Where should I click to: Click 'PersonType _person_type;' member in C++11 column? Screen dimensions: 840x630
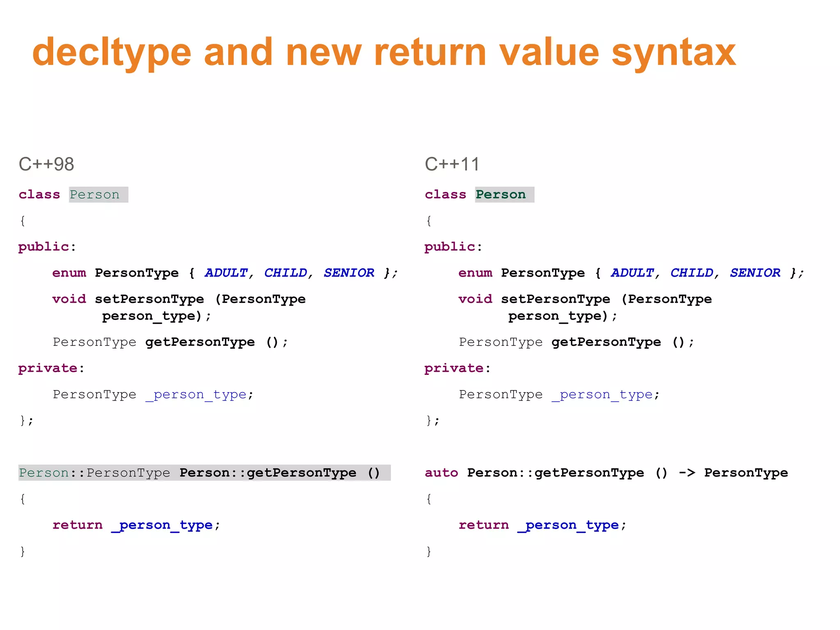coord(559,395)
